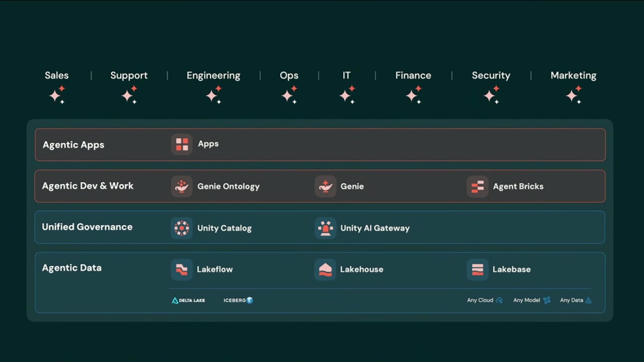
Task: Select the Security department heading
Action: coord(491,76)
